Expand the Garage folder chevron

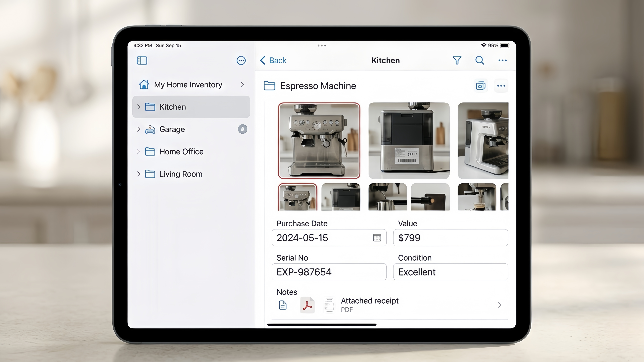(x=139, y=129)
